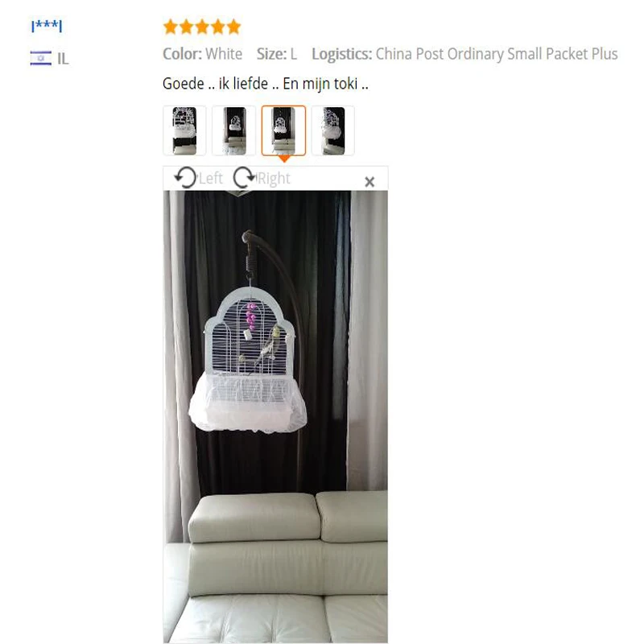
Task: Click the review text 'Goede .. ik liefde'
Action: [215, 84]
